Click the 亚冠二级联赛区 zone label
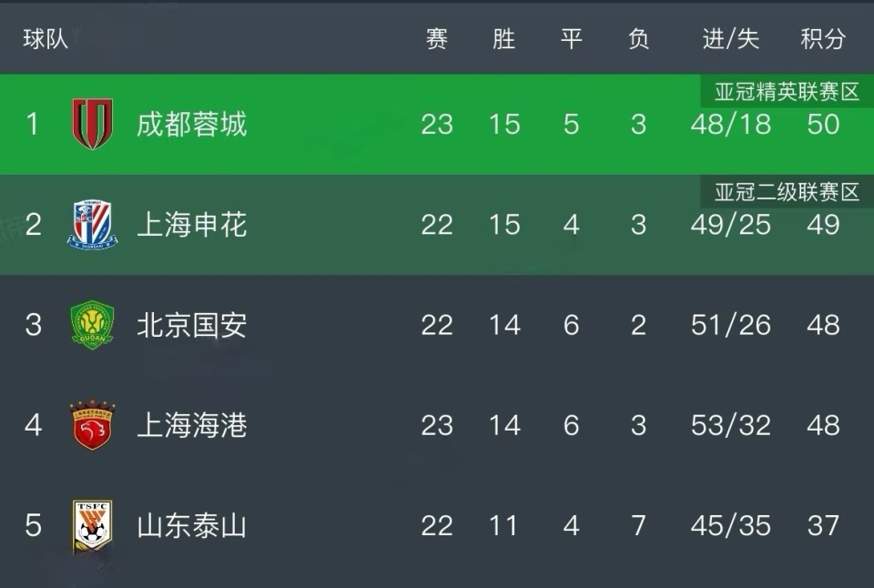This screenshot has height=588, width=874. (x=787, y=192)
